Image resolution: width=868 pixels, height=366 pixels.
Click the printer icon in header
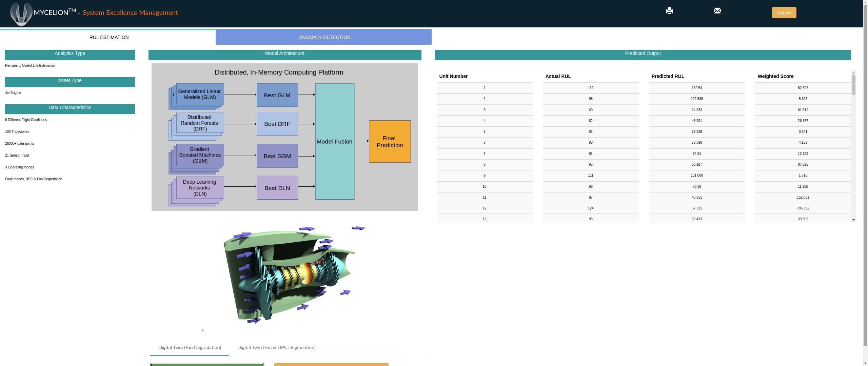click(x=669, y=11)
